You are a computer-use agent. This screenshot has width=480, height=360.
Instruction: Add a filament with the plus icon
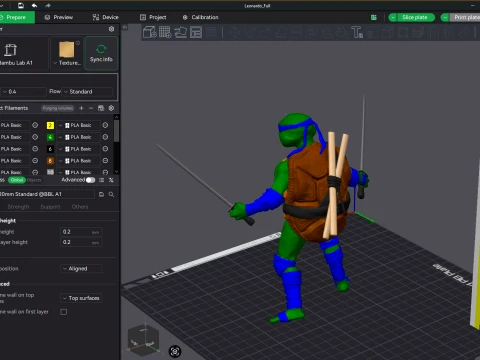pos(81,108)
